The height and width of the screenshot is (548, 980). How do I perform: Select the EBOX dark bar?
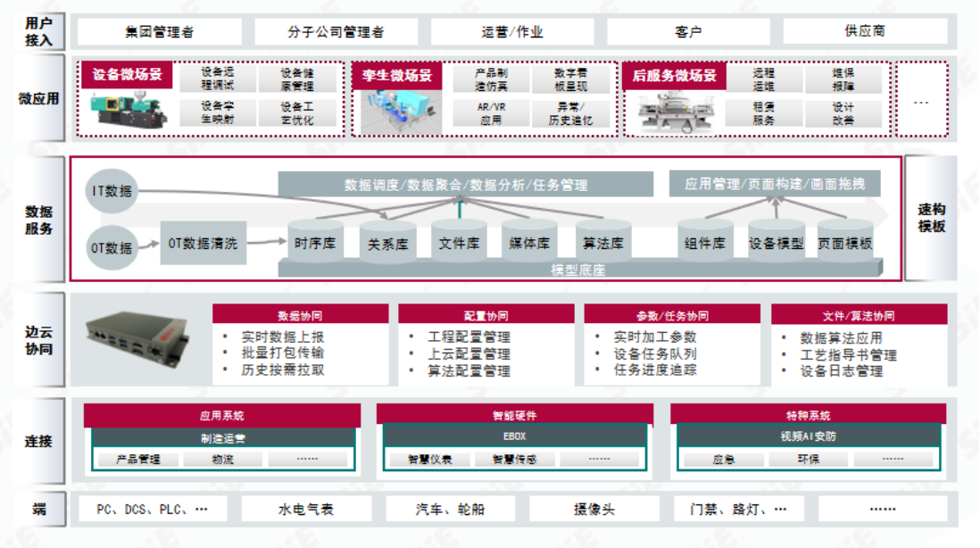point(514,436)
